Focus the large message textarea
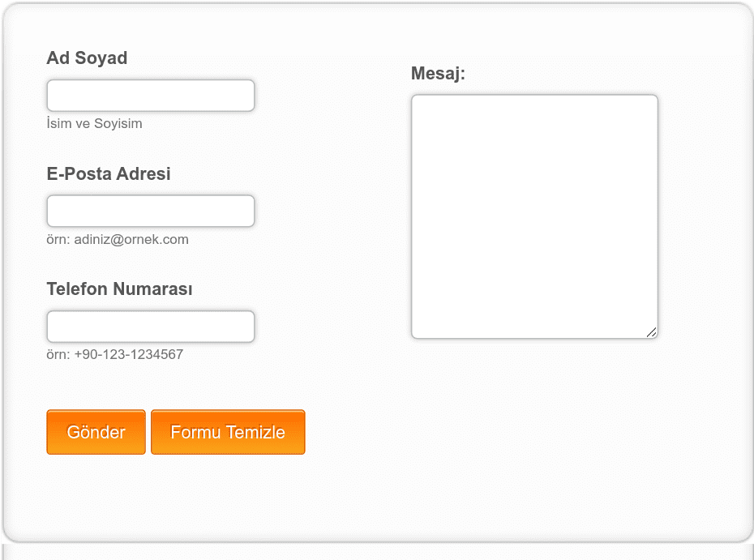 pos(534,216)
